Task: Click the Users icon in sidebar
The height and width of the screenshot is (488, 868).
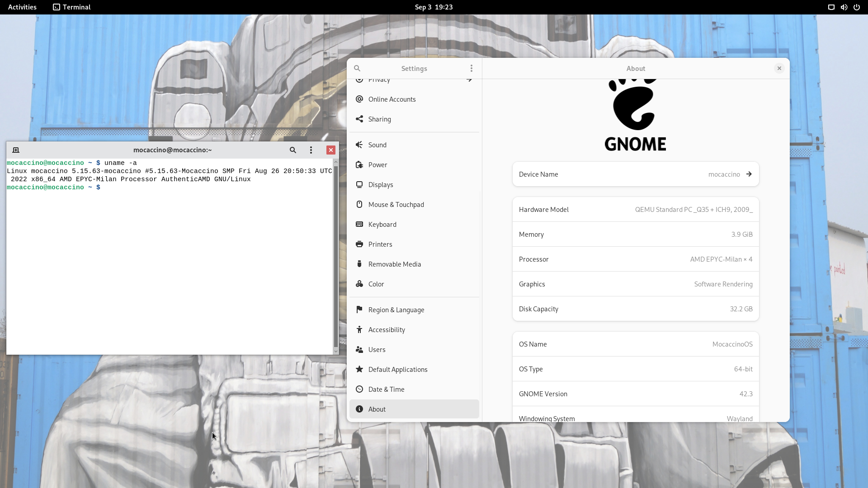Action: [x=359, y=349]
